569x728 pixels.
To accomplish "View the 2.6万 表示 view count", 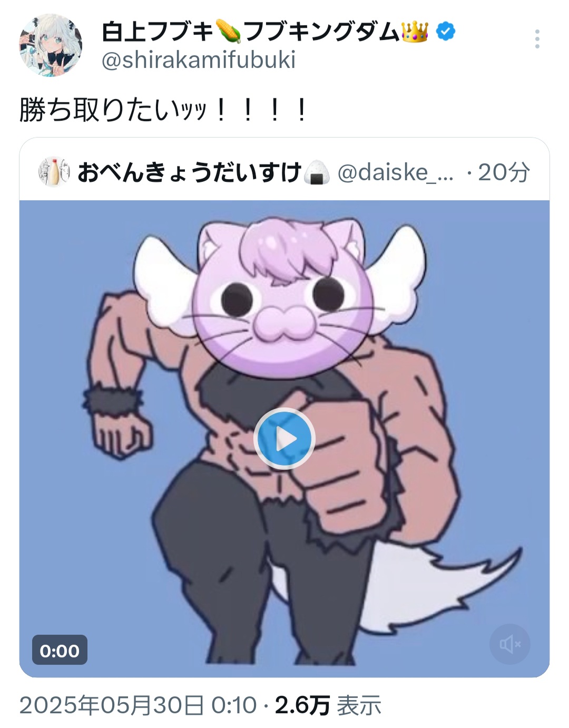I will point(328,705).
